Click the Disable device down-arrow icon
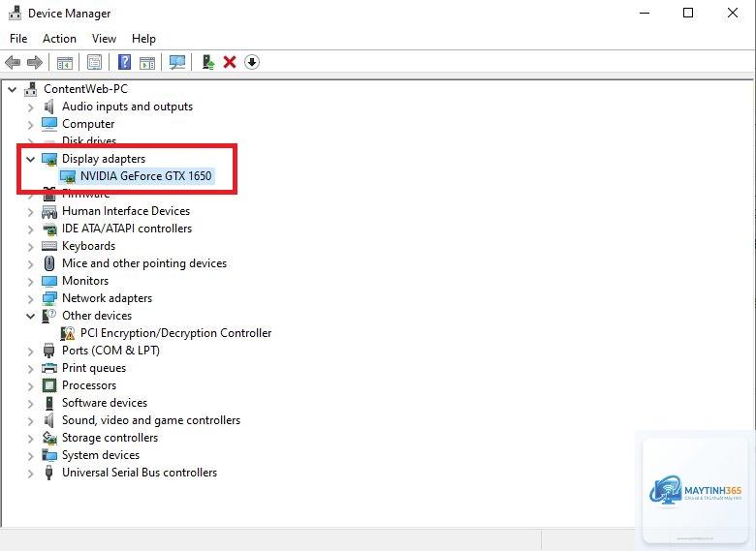Screen dimensions: 756x551 coord(252,62)
